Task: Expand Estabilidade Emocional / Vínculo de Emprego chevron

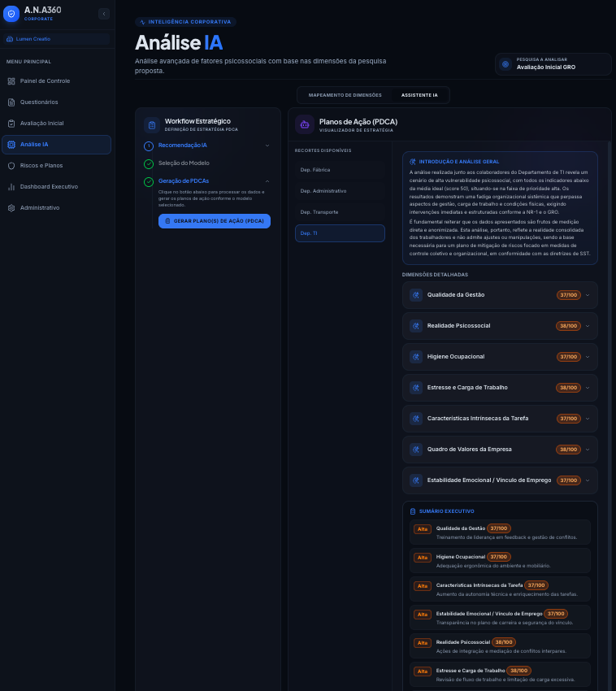Action: click(588, 480)
